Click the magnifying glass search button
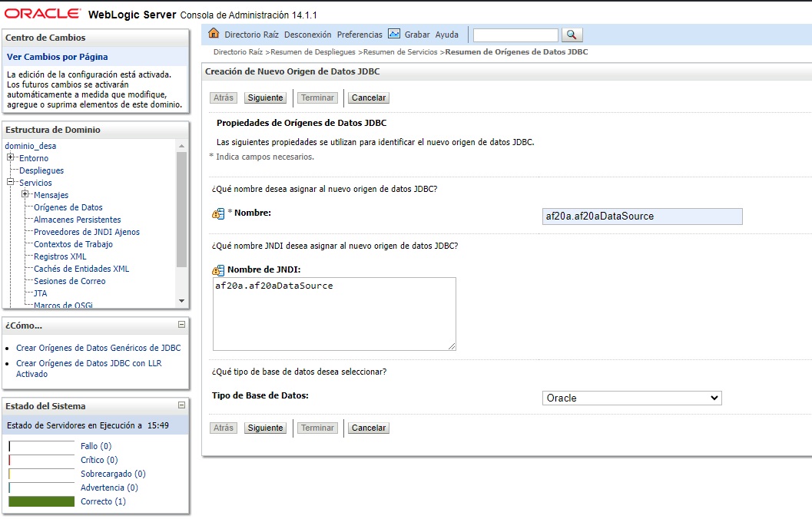This screenshot has height=519, width=812. [572, 35]
